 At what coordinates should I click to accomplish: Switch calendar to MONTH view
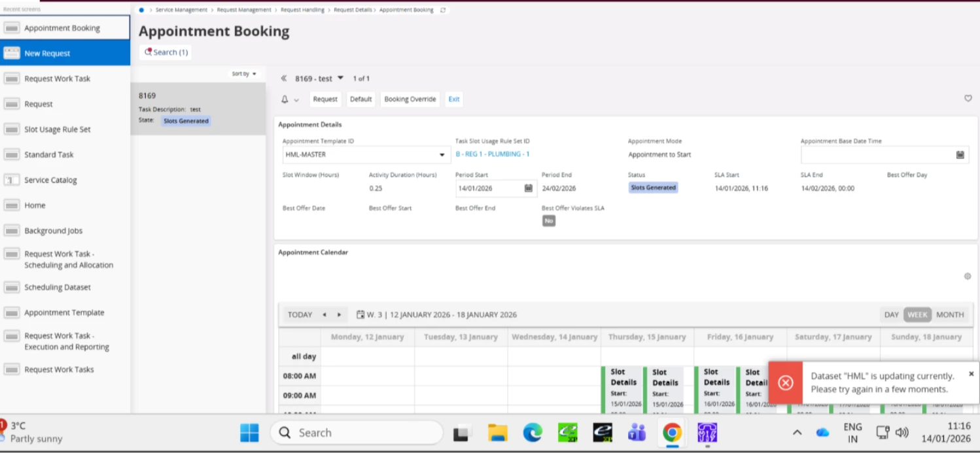pyautogui.click(x=950, y=314)
